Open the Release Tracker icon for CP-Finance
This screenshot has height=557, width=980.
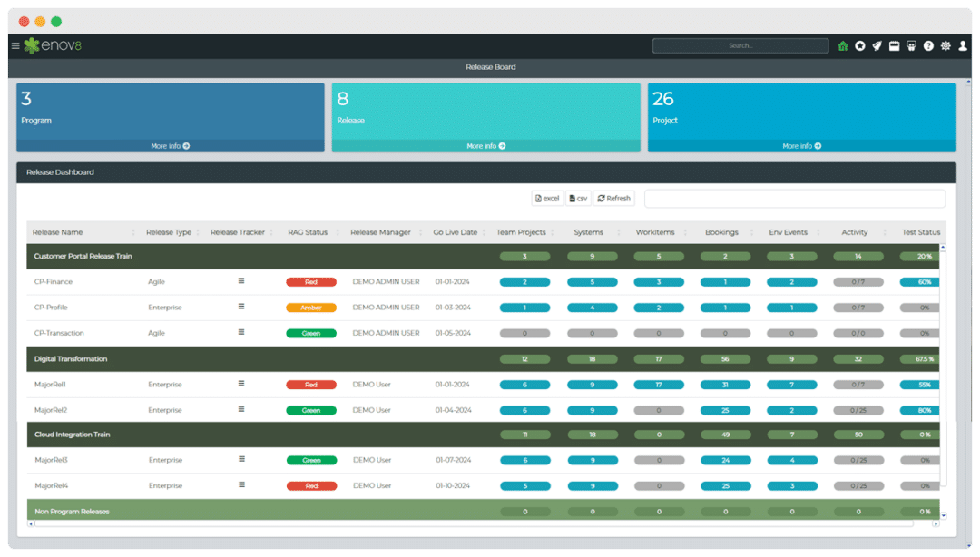click(x=240, y=282)
